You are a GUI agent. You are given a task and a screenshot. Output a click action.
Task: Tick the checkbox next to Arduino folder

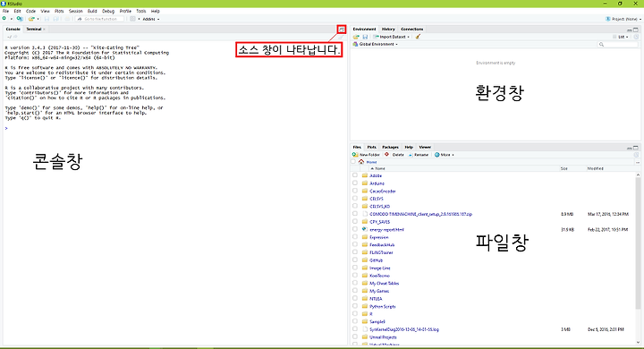click(355, 183)
